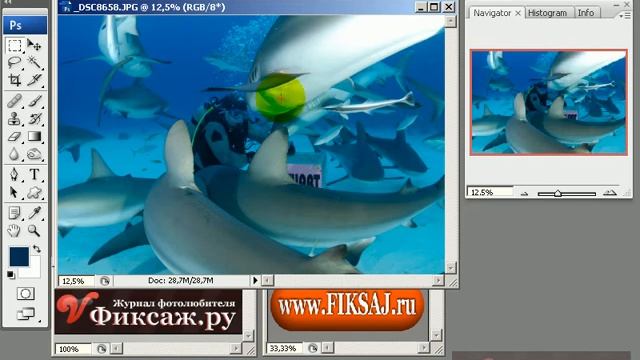
Task: Click the Ps logo at toolbox top
Action: tap(25, 25)
